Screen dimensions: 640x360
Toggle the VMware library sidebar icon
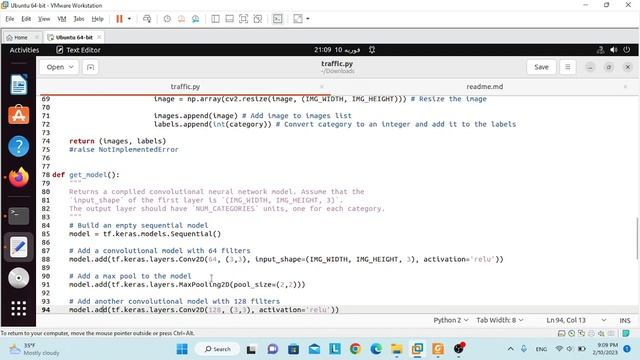(x=215, y=19)
